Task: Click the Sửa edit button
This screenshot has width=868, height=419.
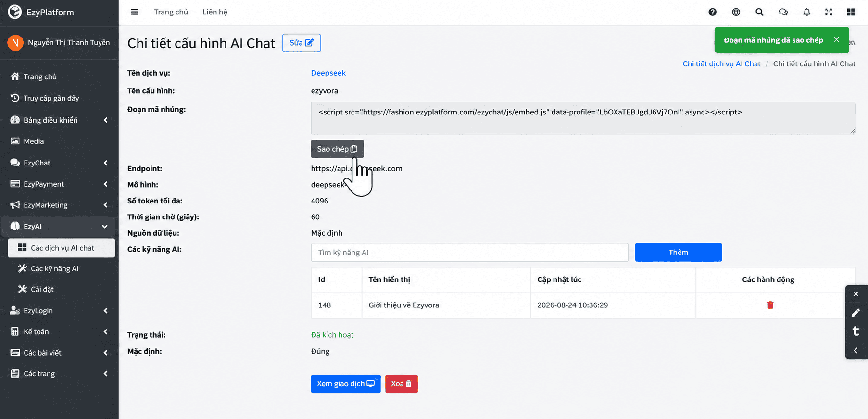Action: point(302,43)
